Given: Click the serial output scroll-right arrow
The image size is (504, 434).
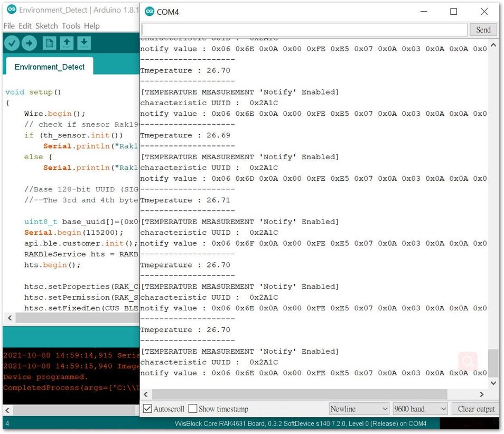Looking at the screenshot, I should point(481,394).
